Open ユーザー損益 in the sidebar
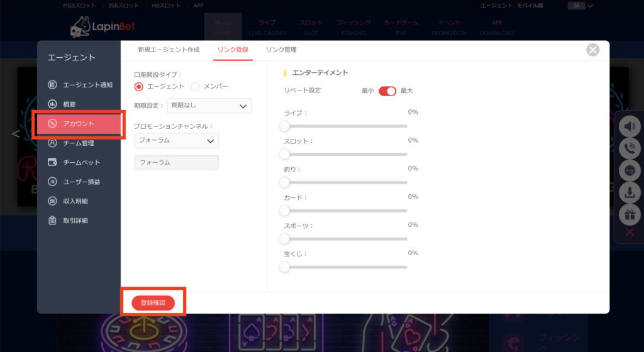This screenshot has height=352, width=644. point(80,182)
